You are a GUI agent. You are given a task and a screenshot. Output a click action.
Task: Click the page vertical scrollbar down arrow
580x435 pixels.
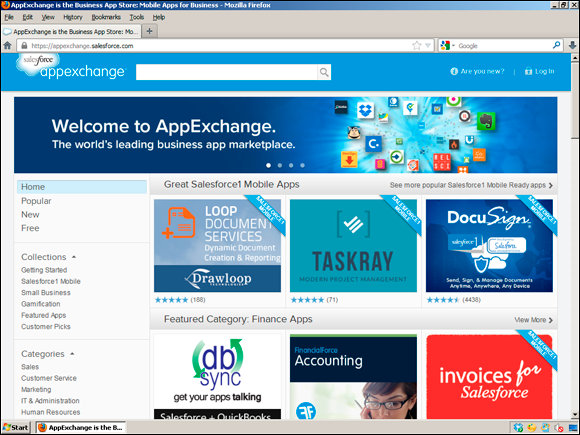click(x=574, y=415)
